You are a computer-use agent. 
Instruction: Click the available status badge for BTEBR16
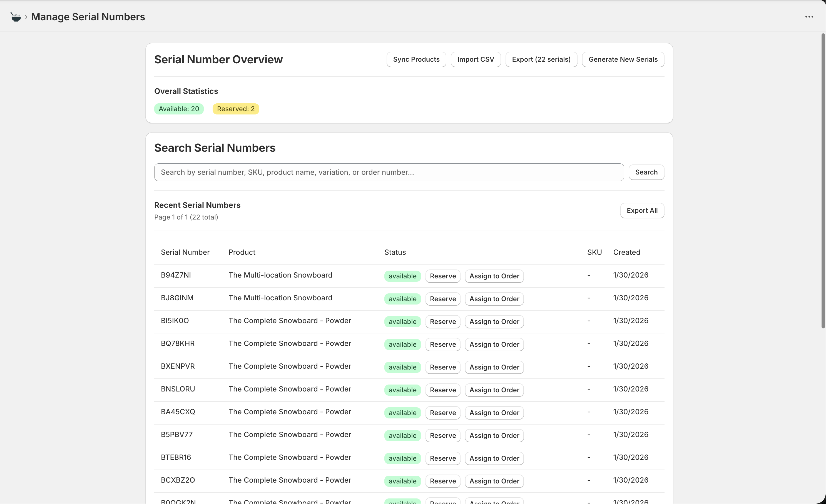[x=402, y=458]
